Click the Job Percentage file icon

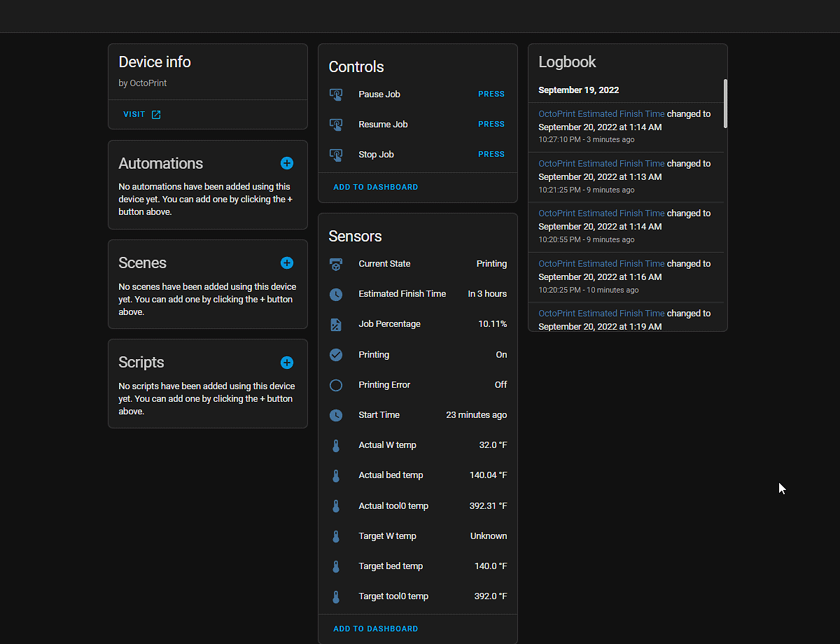point(336,324)
